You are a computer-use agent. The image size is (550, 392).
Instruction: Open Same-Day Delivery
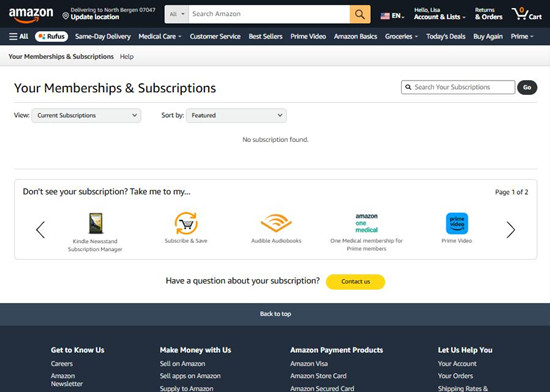point(103,36)
